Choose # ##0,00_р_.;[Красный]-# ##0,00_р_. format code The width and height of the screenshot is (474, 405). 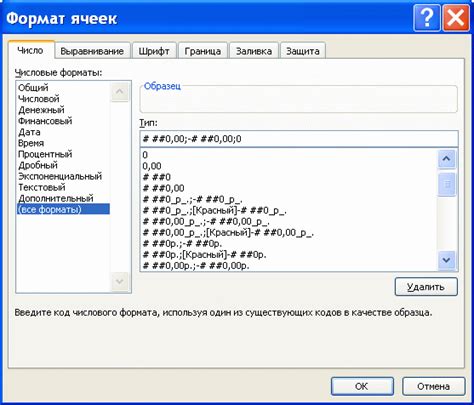point(289,232)
